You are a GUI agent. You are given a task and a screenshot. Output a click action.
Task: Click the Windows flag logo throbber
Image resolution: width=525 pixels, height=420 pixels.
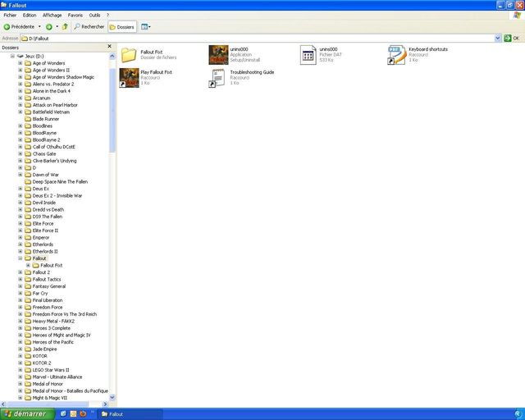pos(518,16)
